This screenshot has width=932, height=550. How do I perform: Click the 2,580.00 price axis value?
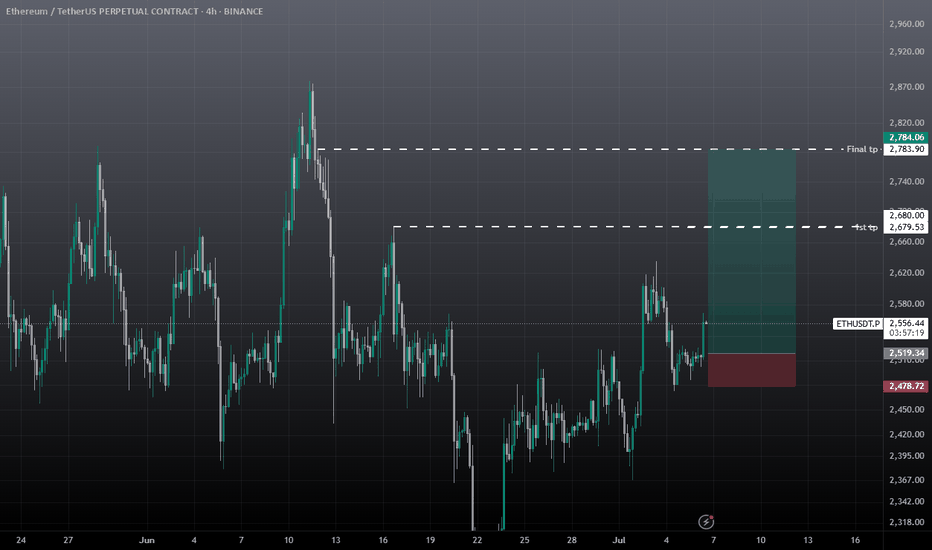[906, 304]
